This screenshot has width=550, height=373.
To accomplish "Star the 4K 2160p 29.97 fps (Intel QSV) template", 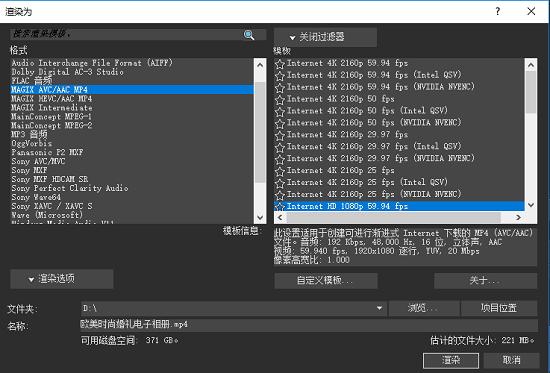I will tap(280, 147).
